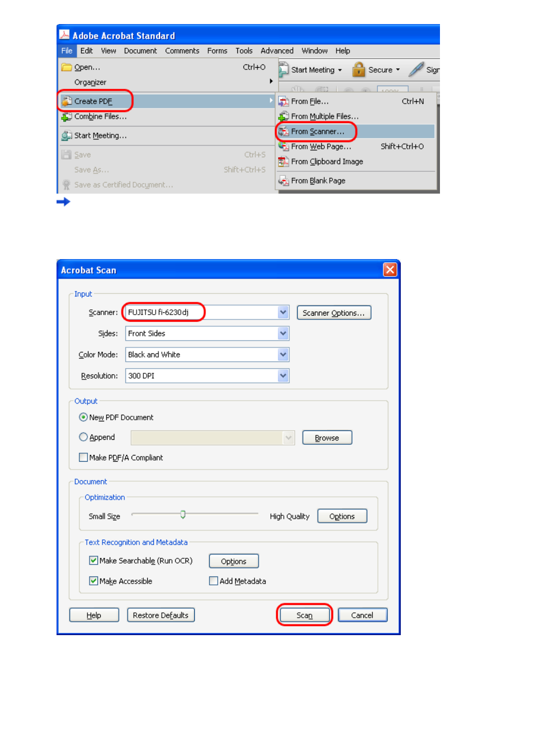534x756 pixels.
Task: Click the From Multiple Files icon
Action: pyautogui.click(x=284, y=116)
